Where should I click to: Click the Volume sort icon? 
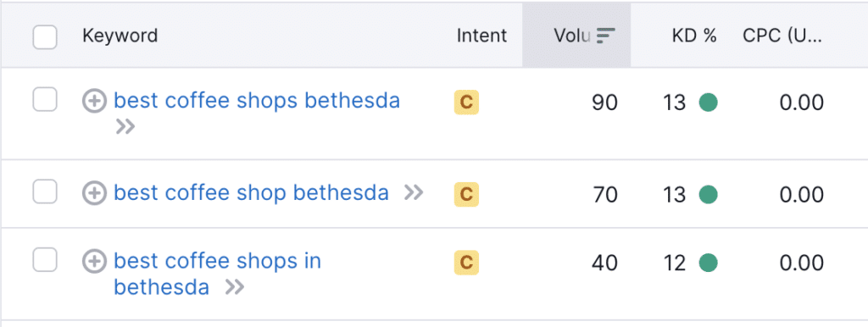[605, 36]
